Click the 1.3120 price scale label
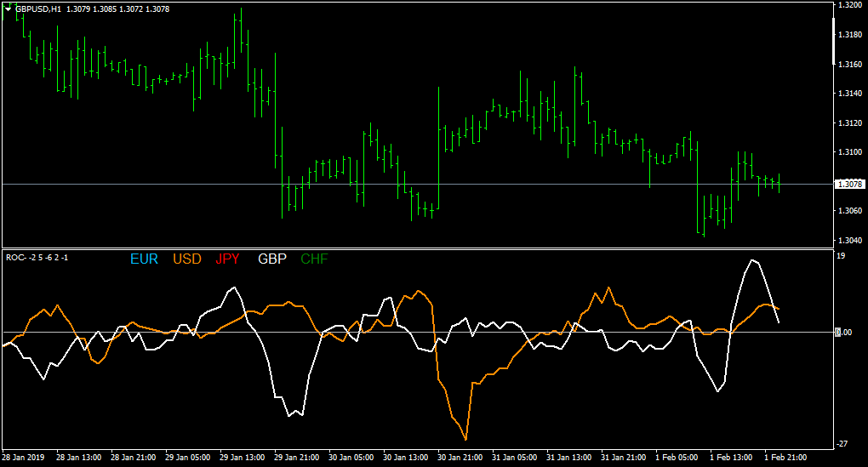The height and width of the screenshot is (467, 868). 850,122
